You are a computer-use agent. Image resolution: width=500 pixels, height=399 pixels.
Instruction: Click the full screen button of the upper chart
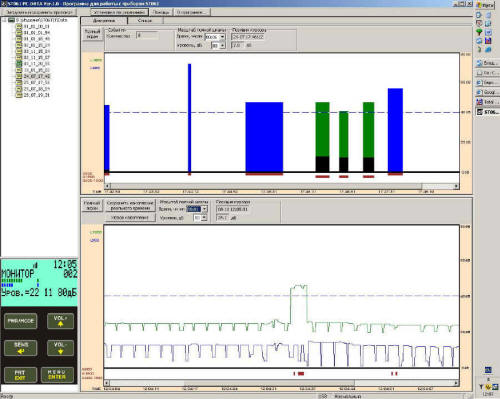click(92, 34)
